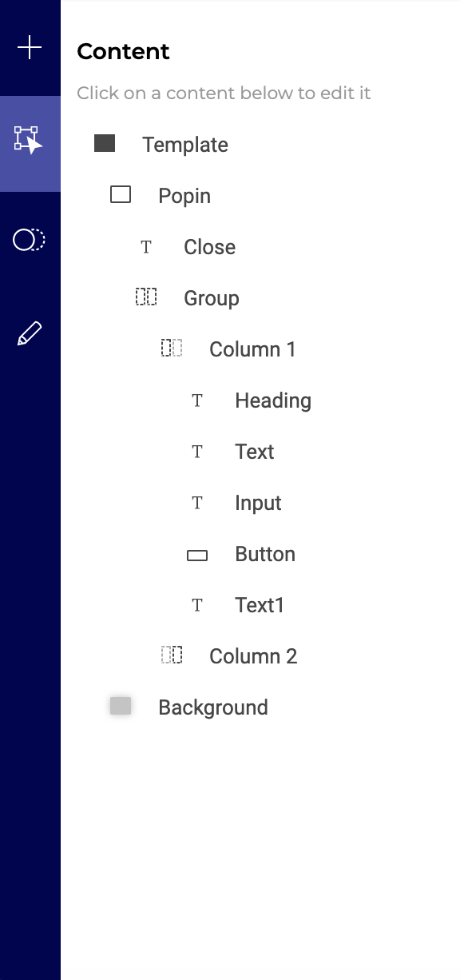The image size is (460, 980).
Task: Open the overlapping circles panel icon
Action: (x=30, y=239)
